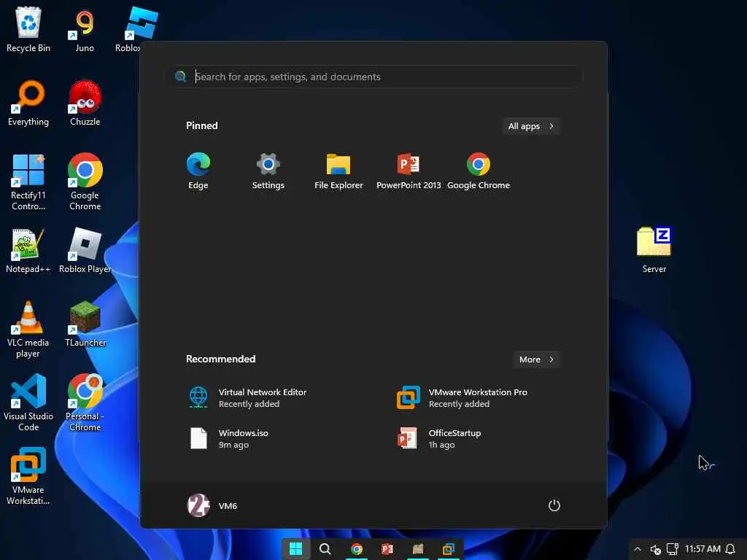Expand hidden system tray icons

638,549
